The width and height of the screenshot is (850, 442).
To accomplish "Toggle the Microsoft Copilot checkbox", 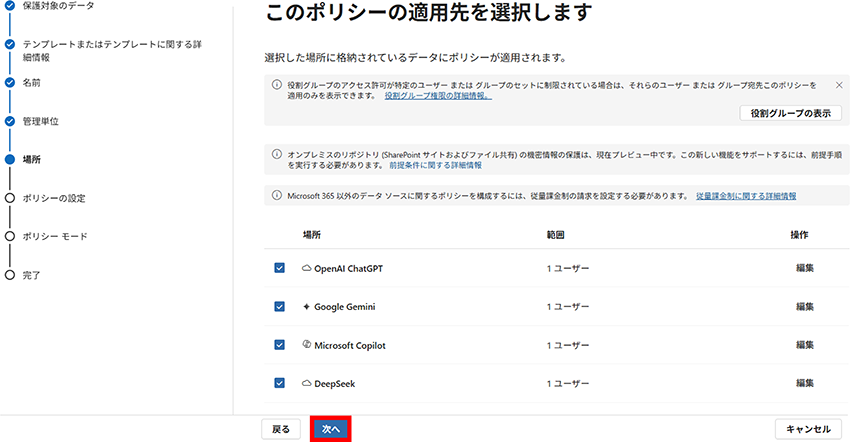I will (279, 345).
